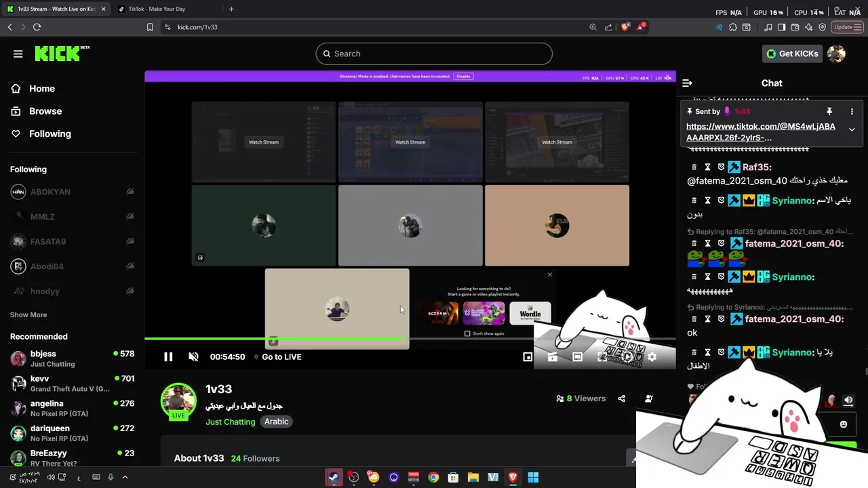Select the Wordle tile in stream
This screenshot has width=868, height=488.
[x=530, y=313]
